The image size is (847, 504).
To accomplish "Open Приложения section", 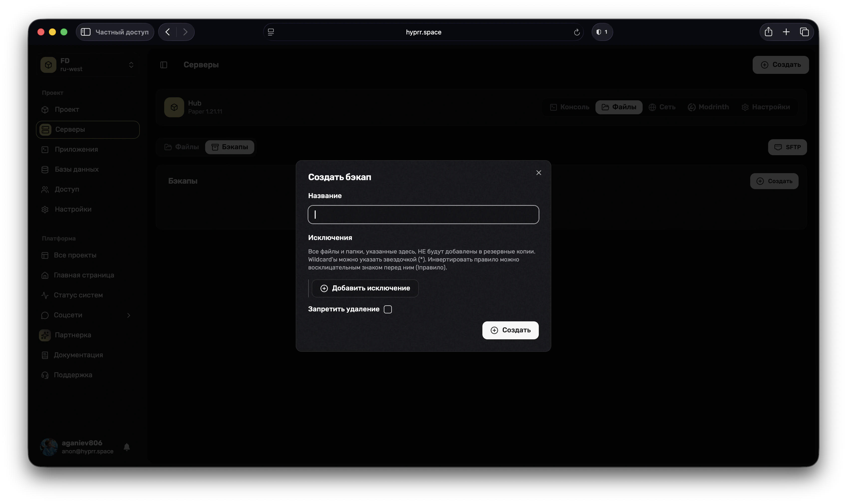I will tap(88, 149).
